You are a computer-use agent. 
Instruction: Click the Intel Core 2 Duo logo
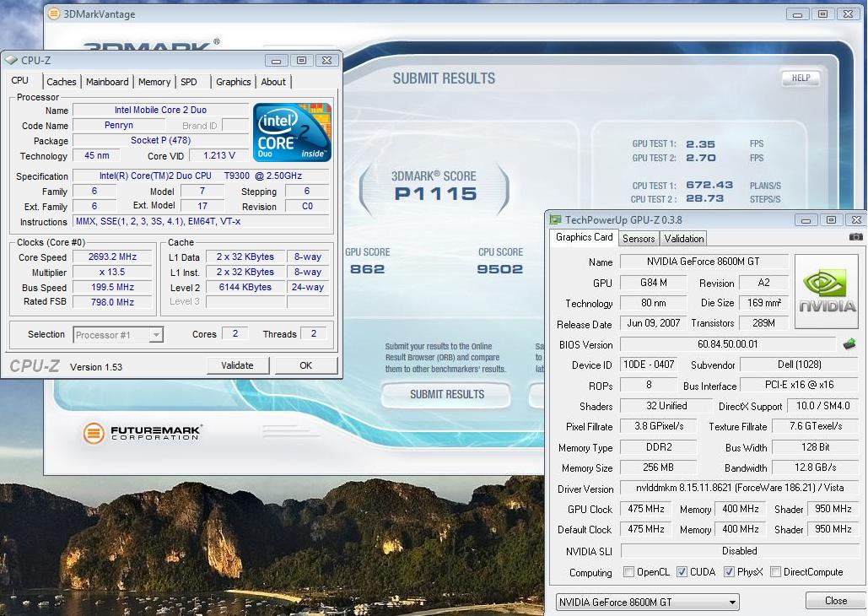click(292, 132)
